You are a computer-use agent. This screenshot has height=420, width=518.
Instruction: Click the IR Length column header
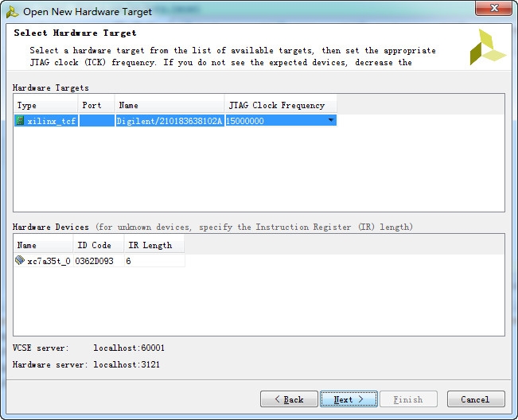coord(154,245)
